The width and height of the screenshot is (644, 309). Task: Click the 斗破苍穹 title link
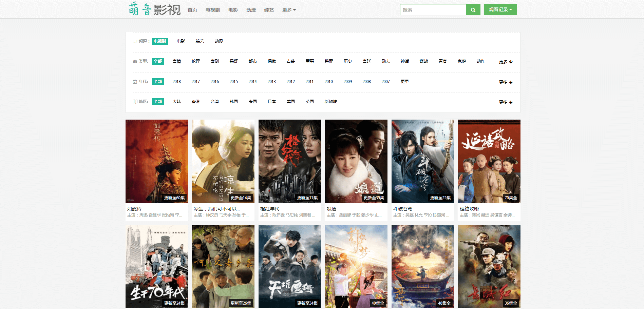pyautogui.click(x=403, y=209)
